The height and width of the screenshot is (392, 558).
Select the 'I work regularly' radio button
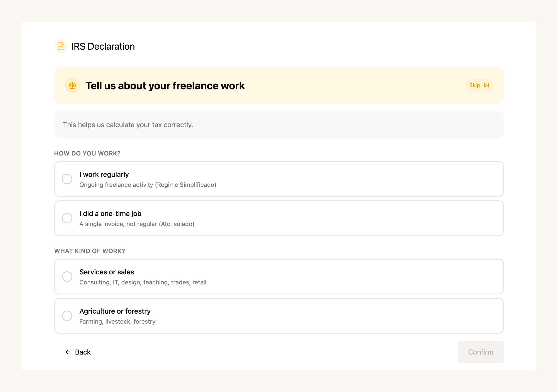coord(67,179)
